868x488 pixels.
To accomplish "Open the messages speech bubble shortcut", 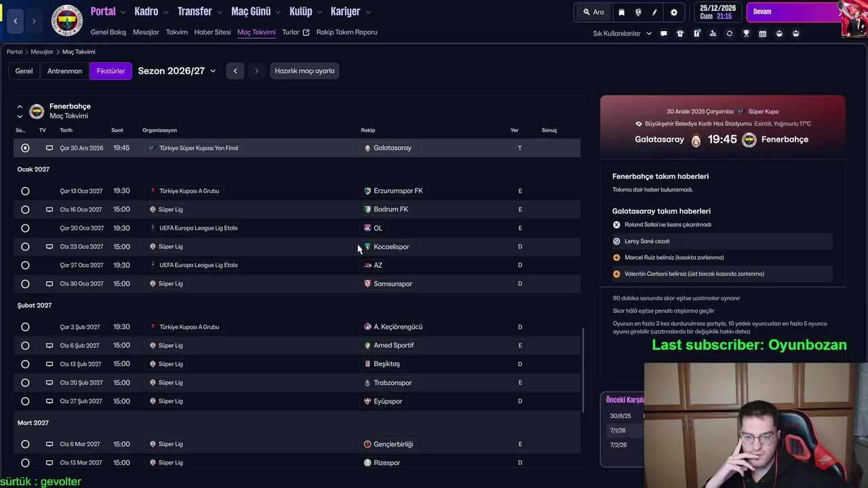I will (x=664, y=33).
